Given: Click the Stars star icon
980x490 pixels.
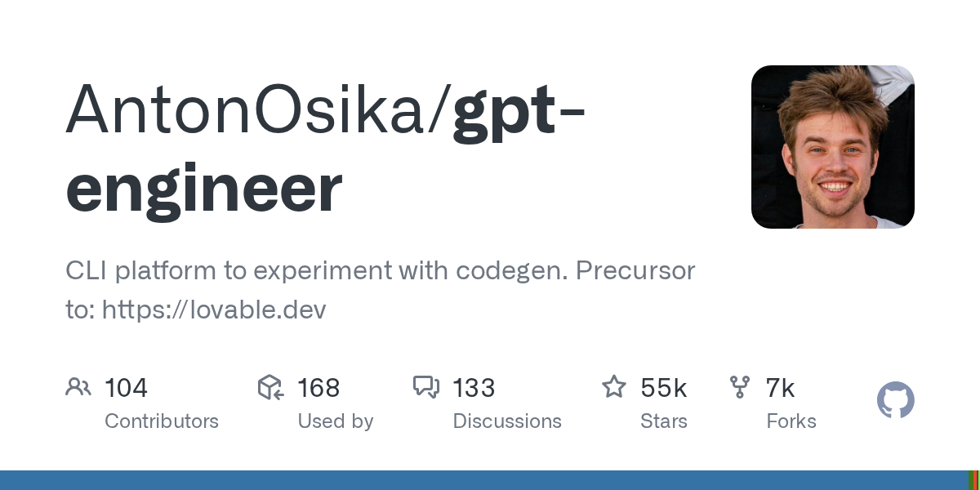Looking at the screenshot, I should [613, 387].
